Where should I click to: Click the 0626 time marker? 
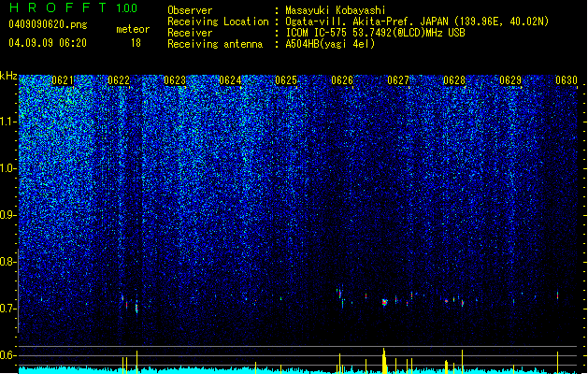tap(342, 80)
